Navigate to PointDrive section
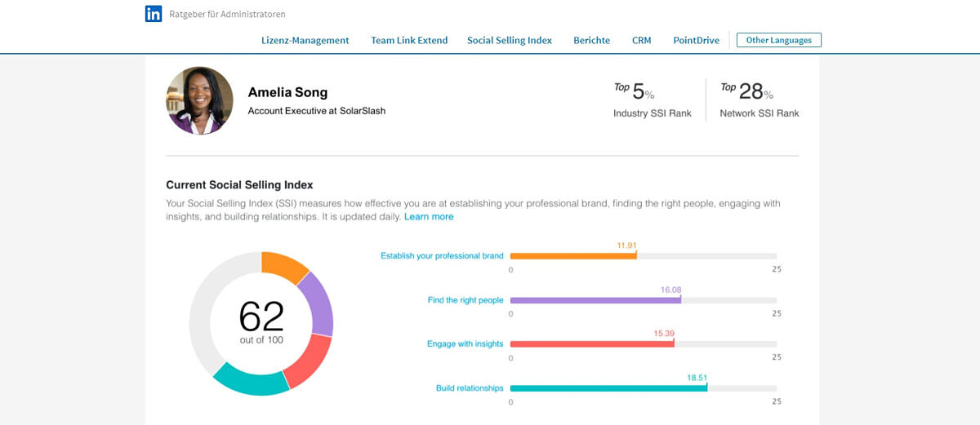This screenshot has width=980, height=425. 696,40
